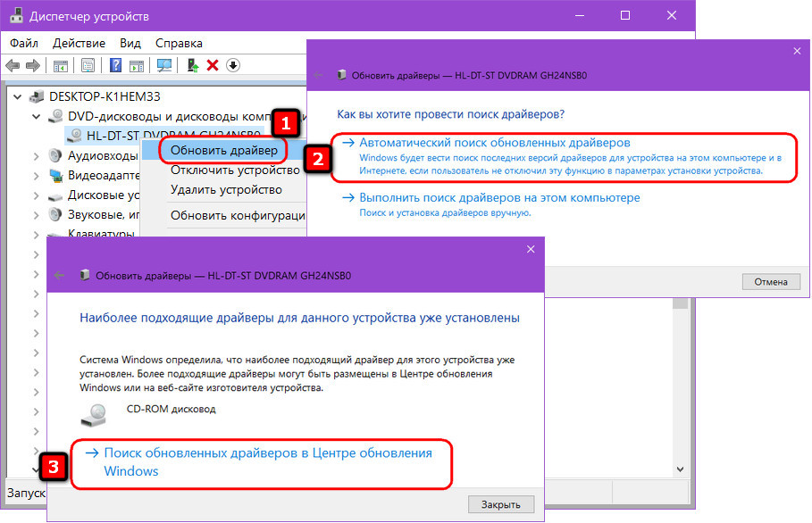
Task: Open the Help question-mark toolbar icon
Action: tap(115, 66)
